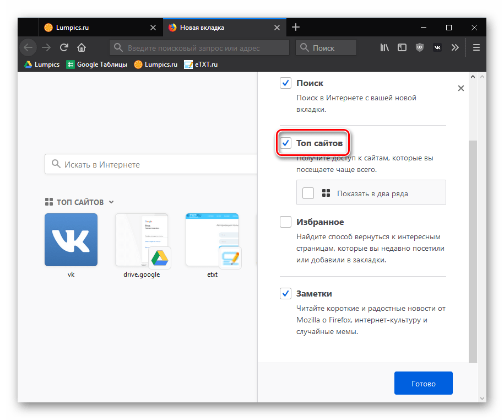Viewport: 504px width, 420px height.
Task: Collapse the ТОП САЙТОВ section chevron
Action: [x=111, y=202]
